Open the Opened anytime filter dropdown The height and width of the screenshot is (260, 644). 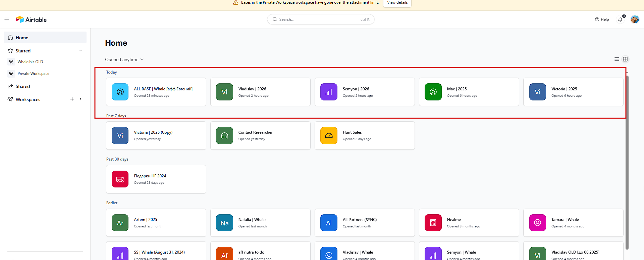point(124,59)
